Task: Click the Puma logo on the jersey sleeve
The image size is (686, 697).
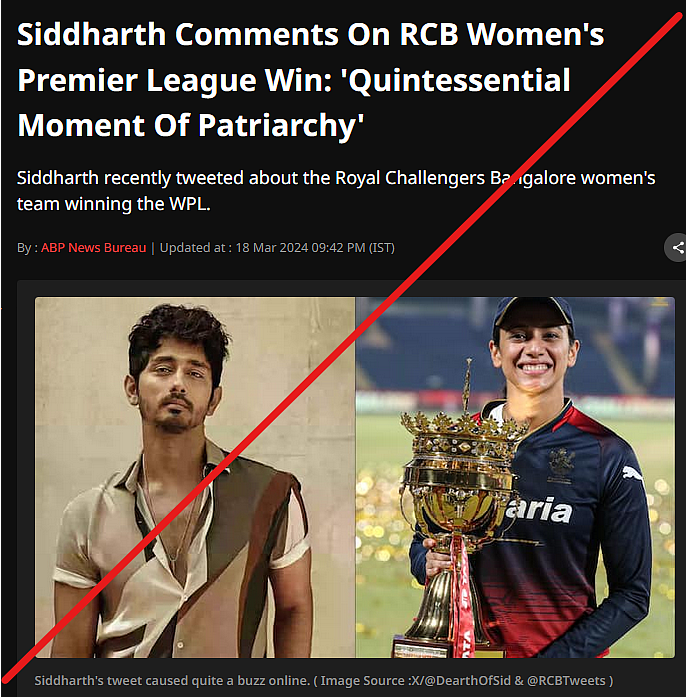Action: tap(632, 473)
